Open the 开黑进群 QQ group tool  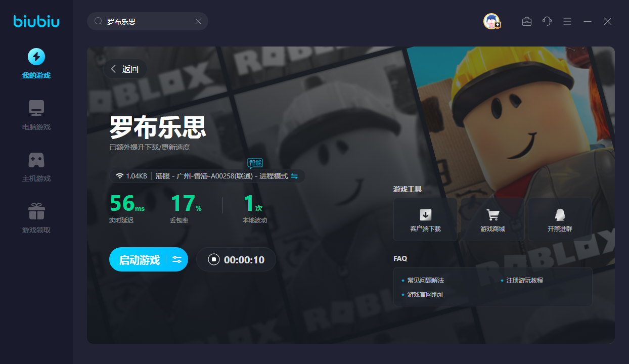(560, 219)
